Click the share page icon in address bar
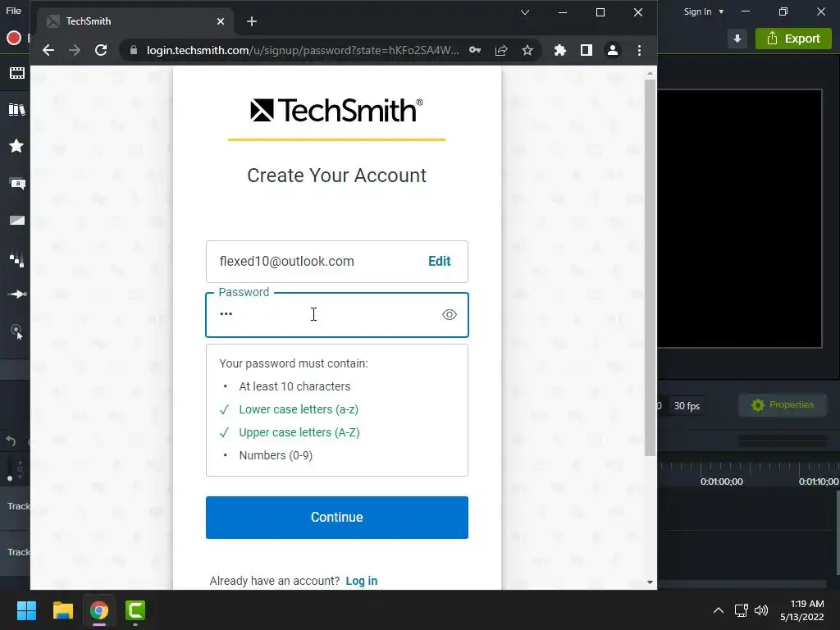This screenshot has height=630, width=840. point(501,50)
